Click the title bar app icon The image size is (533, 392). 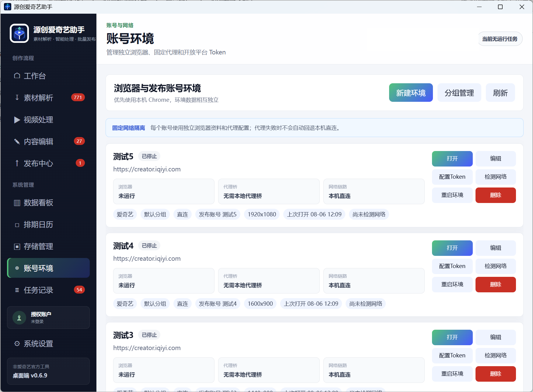point(8,7)
